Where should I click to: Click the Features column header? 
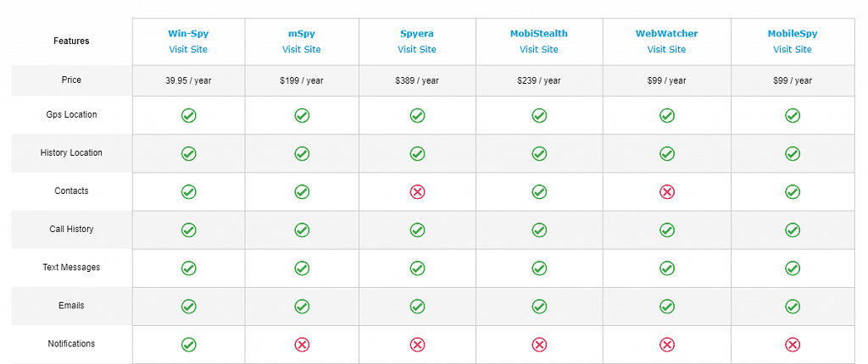click(71, 41)
